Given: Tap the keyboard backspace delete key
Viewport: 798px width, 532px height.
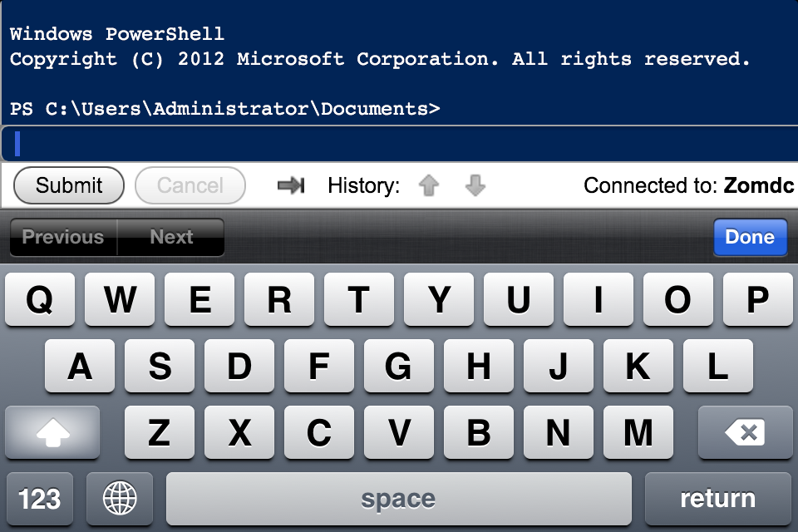Looking at the screenshot, I should click(745, 433).
